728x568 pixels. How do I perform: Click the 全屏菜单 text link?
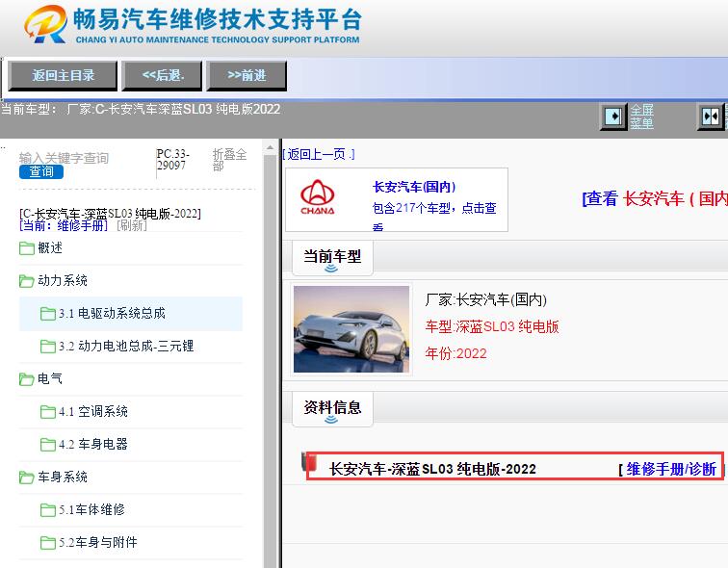pyautogui.click(x=641, y=116)
